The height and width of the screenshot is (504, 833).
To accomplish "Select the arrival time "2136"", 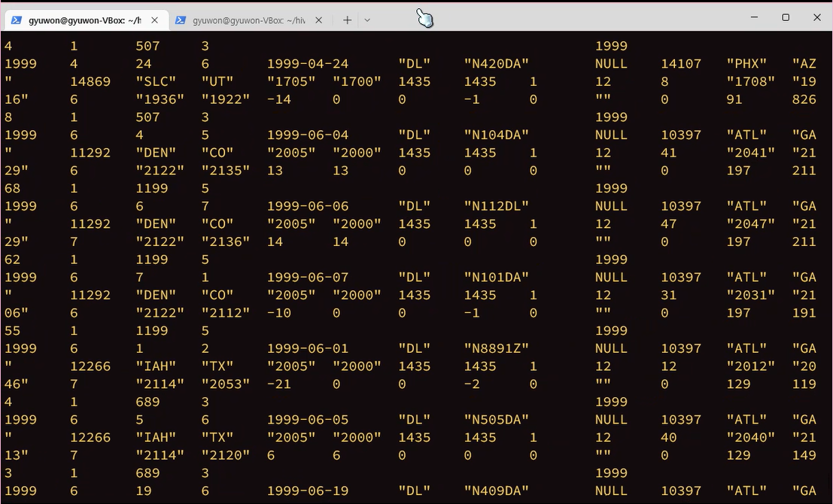I will pos(225,241).
